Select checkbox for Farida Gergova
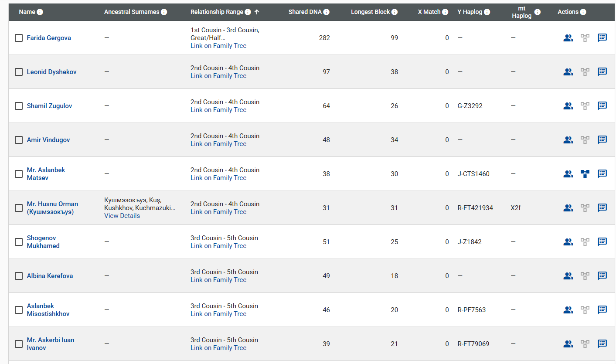The width and height of the screenshot is (616, 364). point(19,38)
